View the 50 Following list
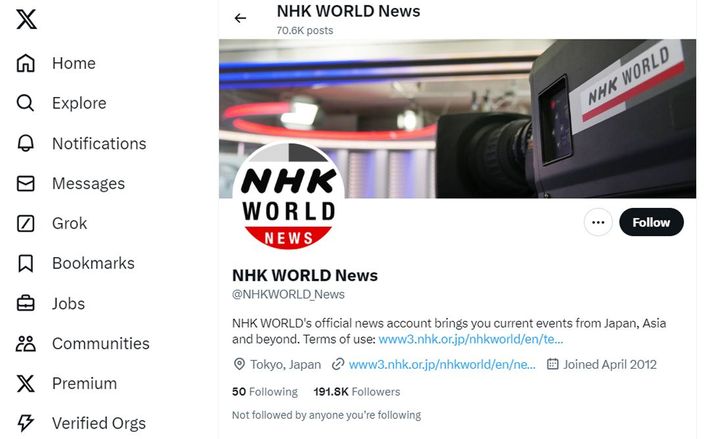The height and width of the screenshot is (439, 710). pos(265,391)
